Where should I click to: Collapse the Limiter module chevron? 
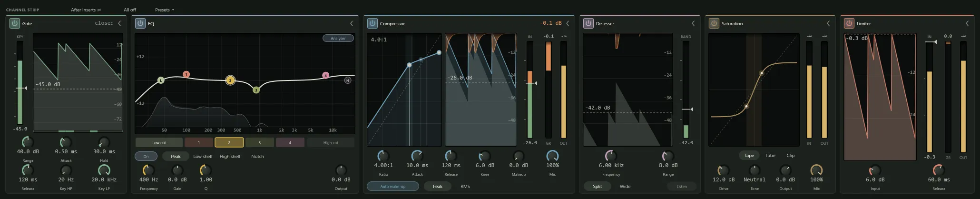(967, 23)
